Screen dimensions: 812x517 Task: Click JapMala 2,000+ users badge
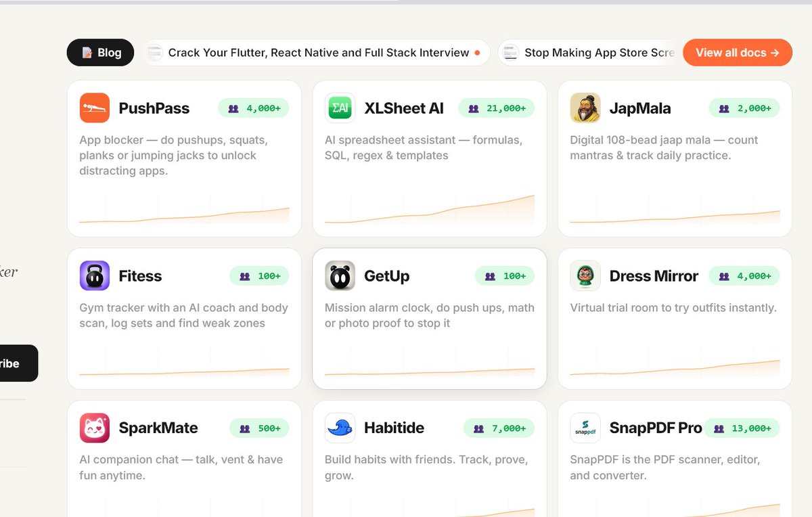click(x=744, y=108)
